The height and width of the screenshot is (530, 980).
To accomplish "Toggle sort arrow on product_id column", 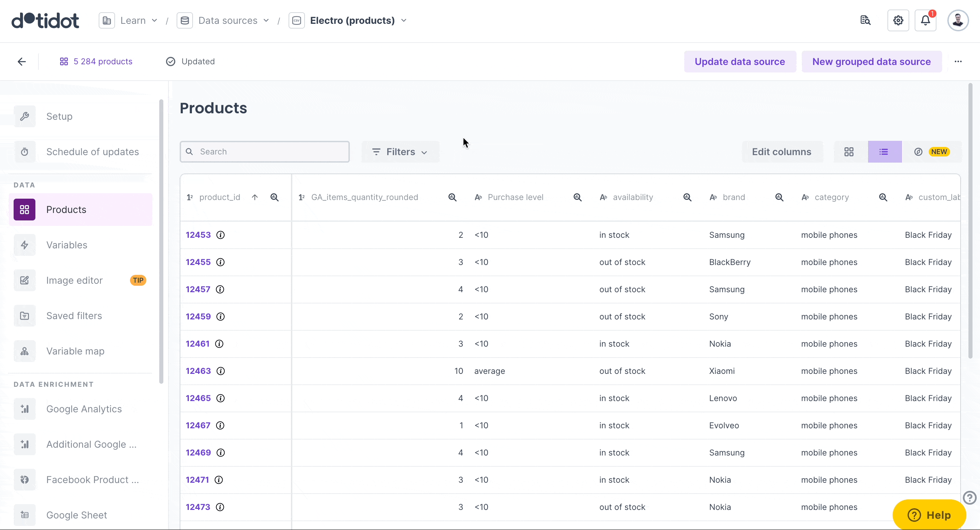I will coord(255,197).
